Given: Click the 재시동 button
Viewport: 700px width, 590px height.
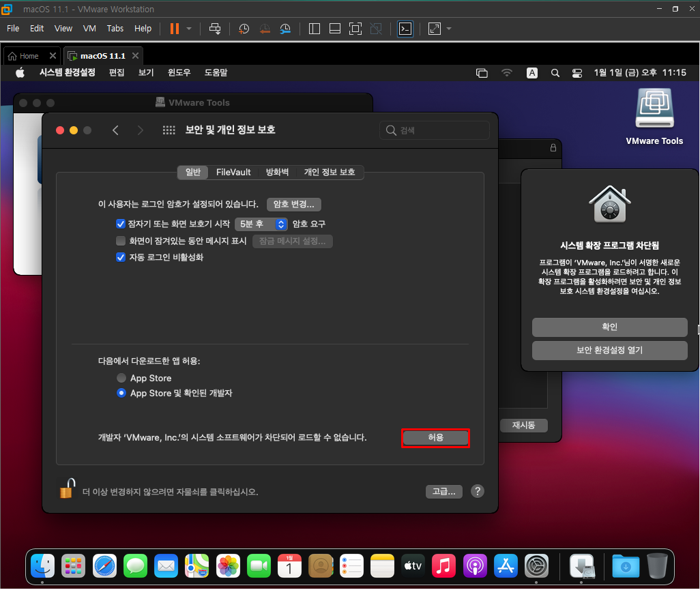Looking at the screenshot, I should 524,426.
